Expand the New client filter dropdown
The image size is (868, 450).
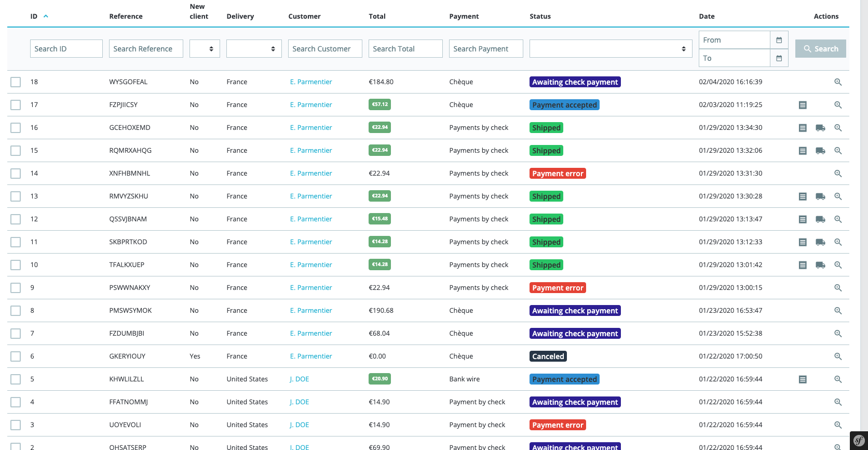(205, 49)
